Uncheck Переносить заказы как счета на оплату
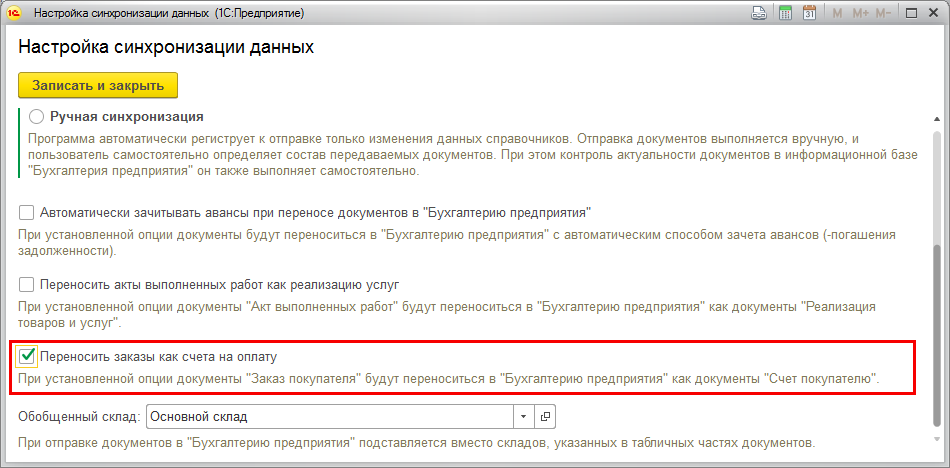Viewport: 950px width, 468px height. [x=27, y=356]
